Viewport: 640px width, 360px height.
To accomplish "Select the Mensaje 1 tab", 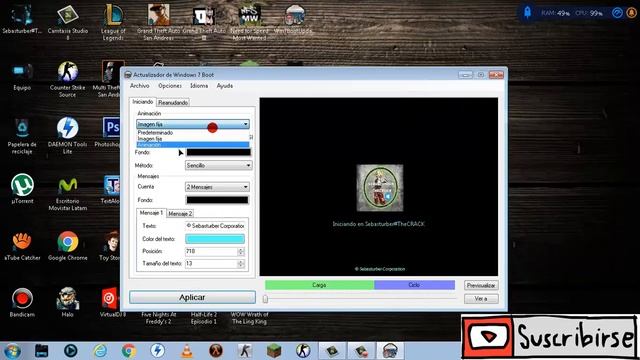I will coord(151,213).
